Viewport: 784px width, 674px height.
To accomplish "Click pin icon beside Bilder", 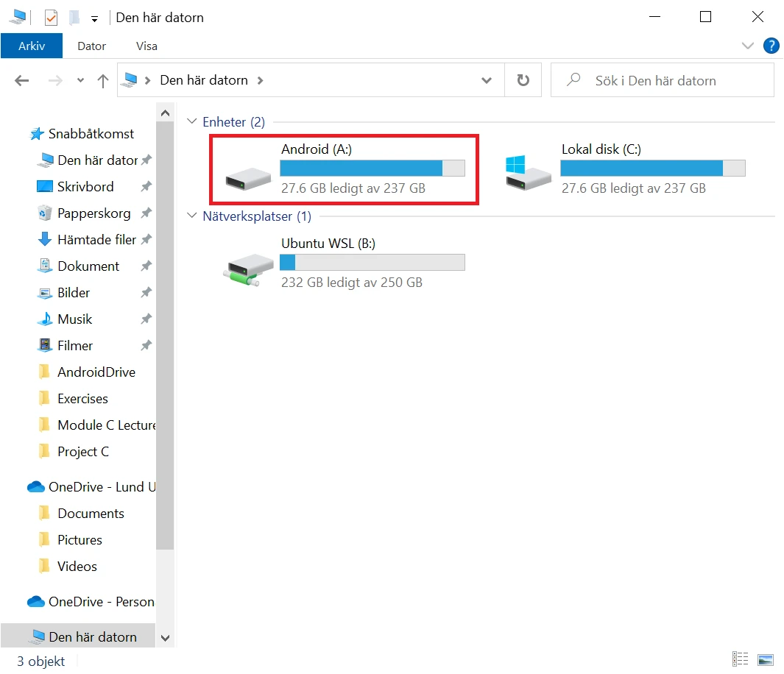I will tap(146, 293).
